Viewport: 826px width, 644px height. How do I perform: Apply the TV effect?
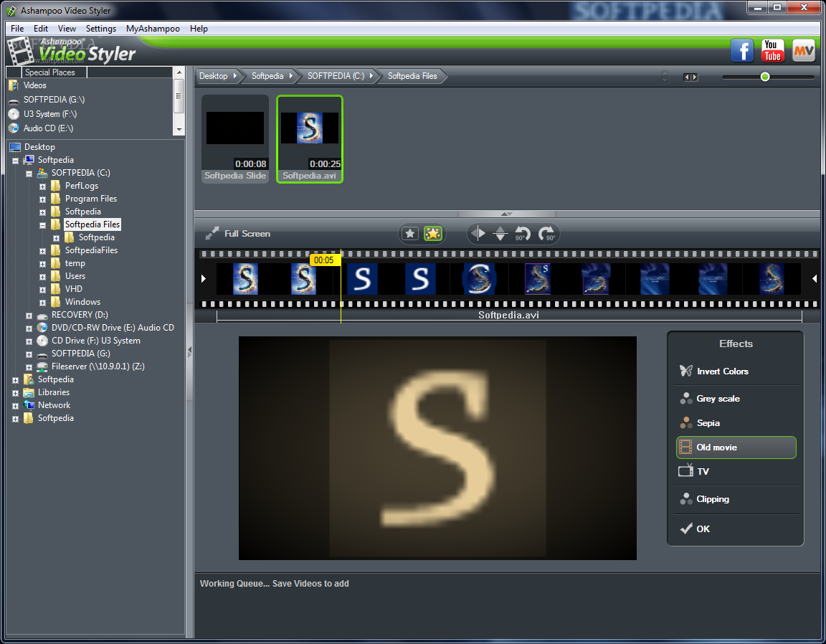pyautogui.click(x=736, y=471)
